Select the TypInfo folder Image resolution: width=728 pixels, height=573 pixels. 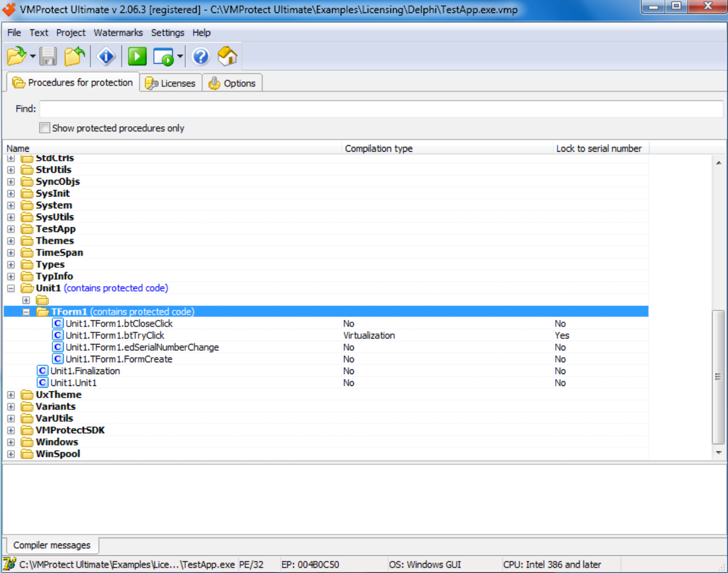pyautogui.click(x=54, y=276)
